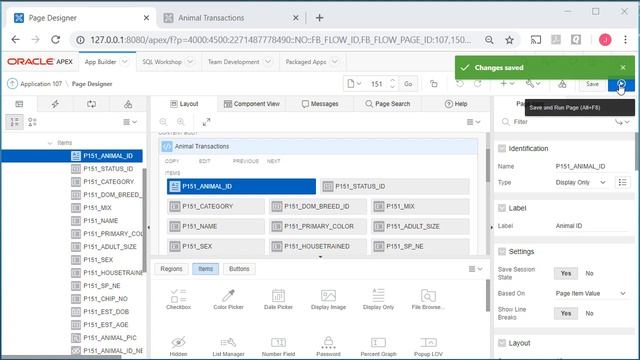Select the Checkbox item in gallery
640x360 pixels.
(x=178, y=299)
